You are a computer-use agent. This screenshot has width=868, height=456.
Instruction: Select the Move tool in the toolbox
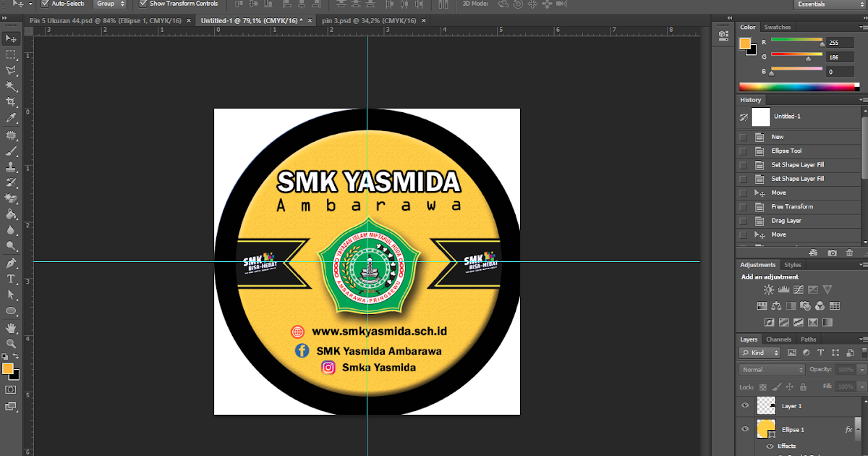click(x=11, y=38)
